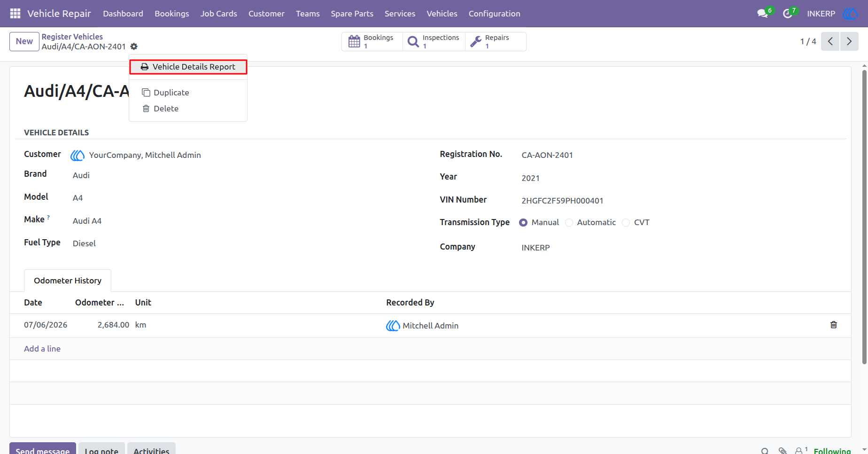Select CVT transmission type

626,223
